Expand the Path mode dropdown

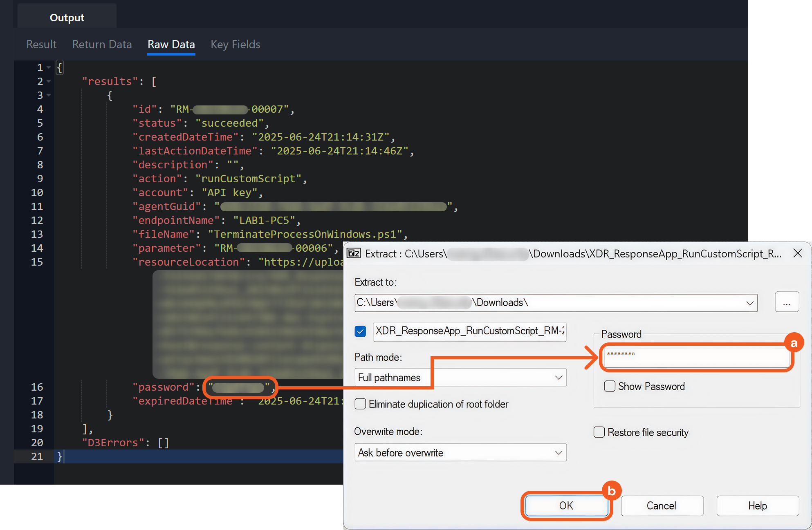point(559,378)
